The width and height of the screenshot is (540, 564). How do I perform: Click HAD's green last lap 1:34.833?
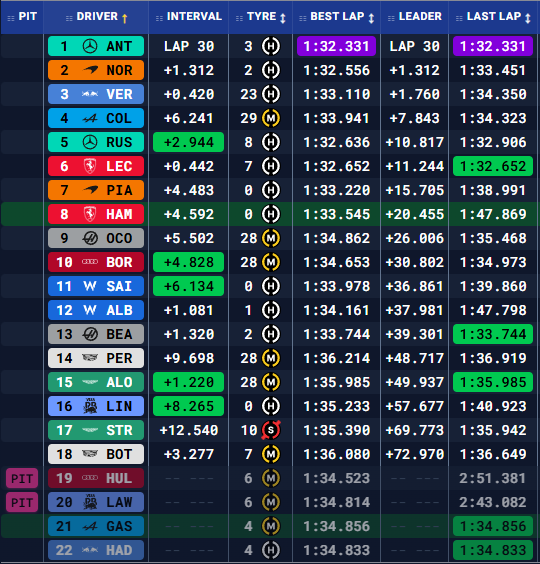(x=493, y=550)
